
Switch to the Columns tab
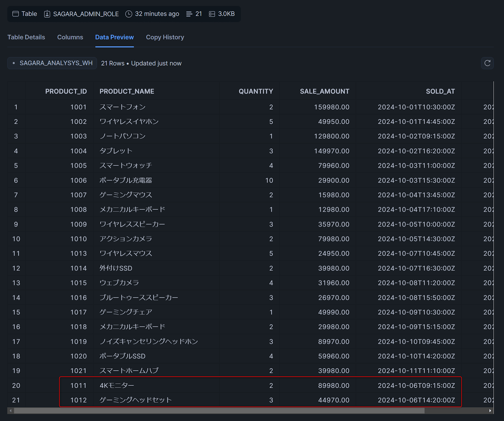click(x=70, y=37)
